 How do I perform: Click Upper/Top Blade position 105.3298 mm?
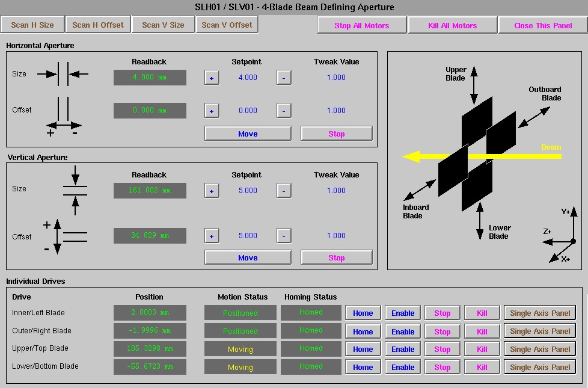150,349
